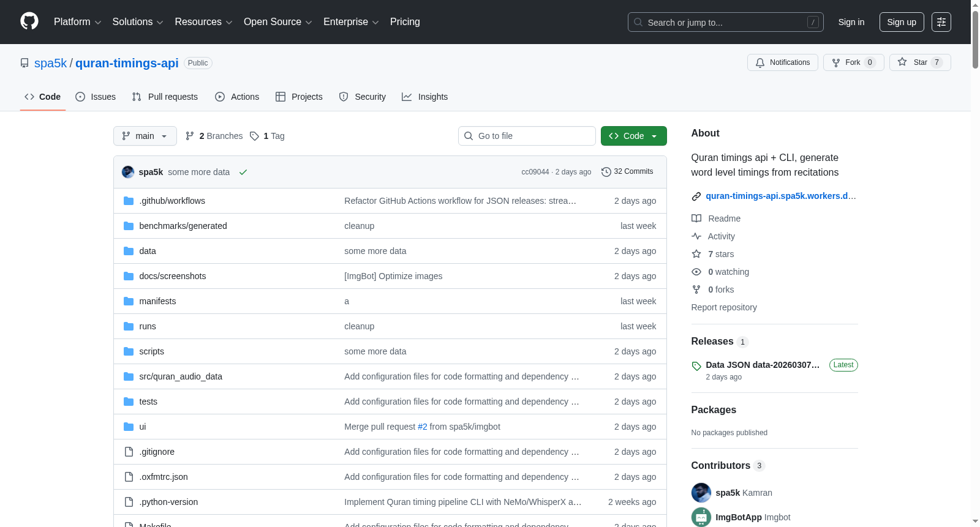Open the 32 Commits history

(x=627, y=171)
